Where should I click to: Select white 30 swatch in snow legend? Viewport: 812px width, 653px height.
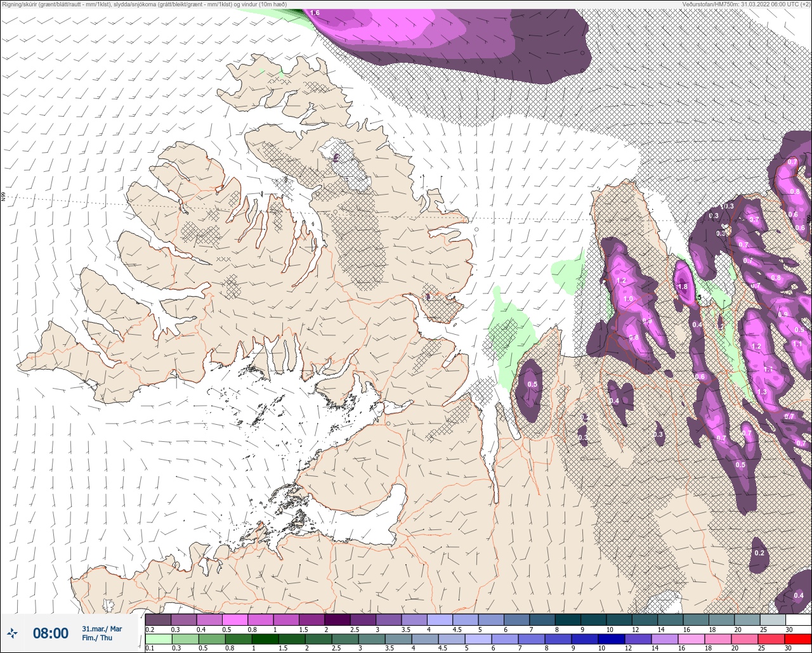(x=798, y=619)
